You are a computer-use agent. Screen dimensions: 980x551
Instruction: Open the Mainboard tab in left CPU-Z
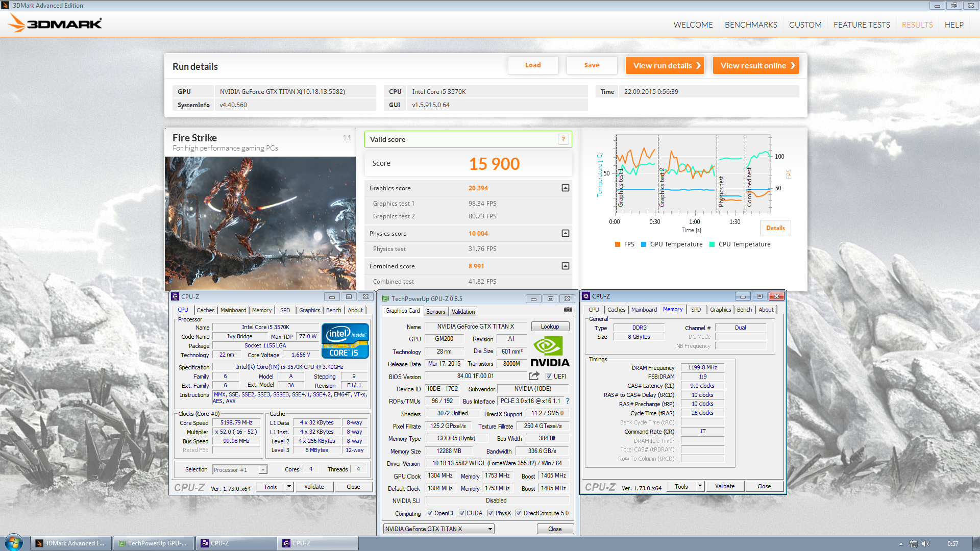233,310
